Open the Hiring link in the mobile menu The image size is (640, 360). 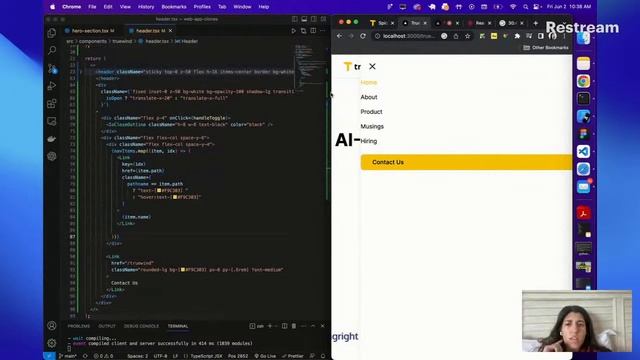369,141
